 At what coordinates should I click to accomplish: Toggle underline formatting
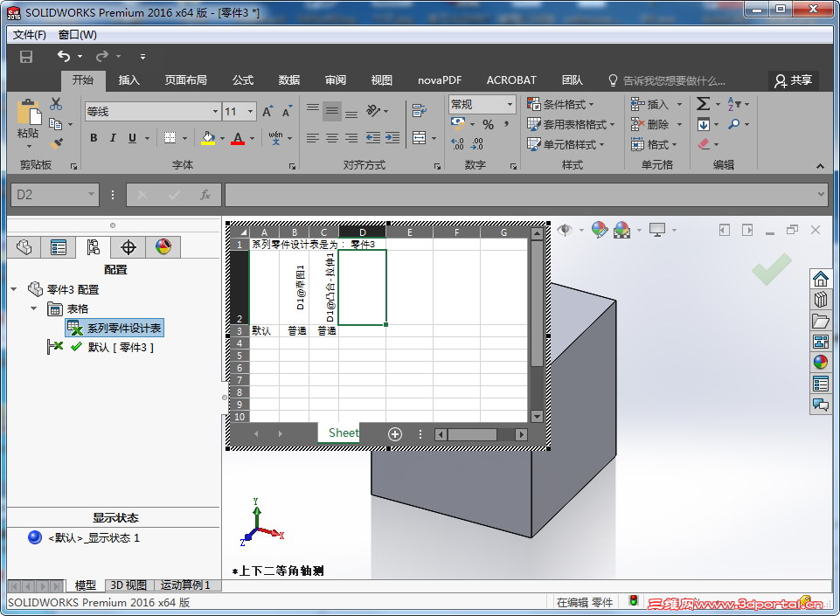click(132, 138)
